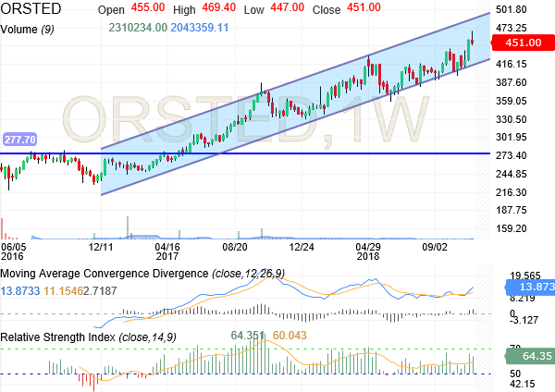Click the 42.15 RSI axis label
The width and height of the screenshot is (555, 392).
pos(523,384)
